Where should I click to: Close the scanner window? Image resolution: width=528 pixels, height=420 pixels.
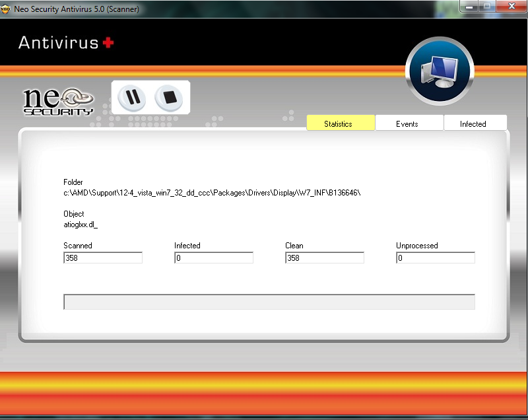pyautogui.click(x=512, y=7)
